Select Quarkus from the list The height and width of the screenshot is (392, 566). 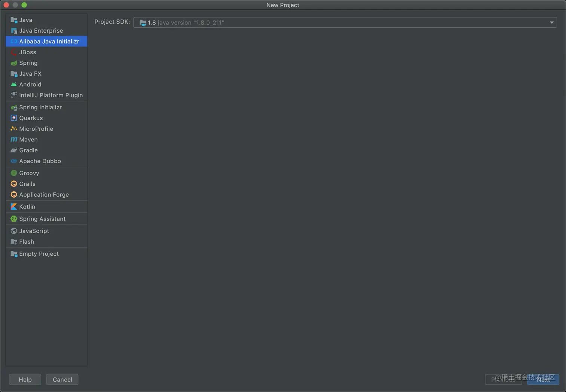click(x=46, y=118)
